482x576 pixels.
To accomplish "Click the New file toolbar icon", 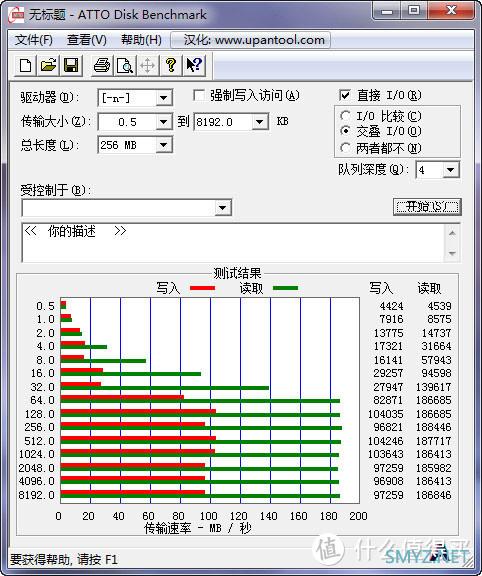I will coord(25,66).
